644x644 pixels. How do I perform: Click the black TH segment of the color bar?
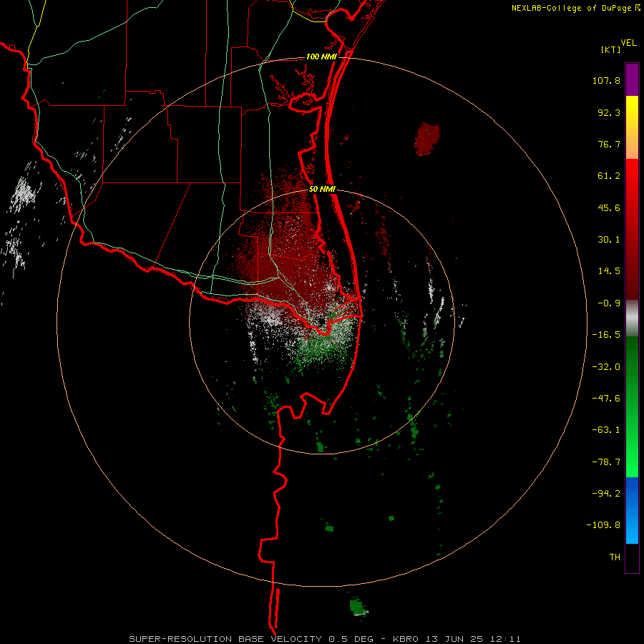pos(632,558)
